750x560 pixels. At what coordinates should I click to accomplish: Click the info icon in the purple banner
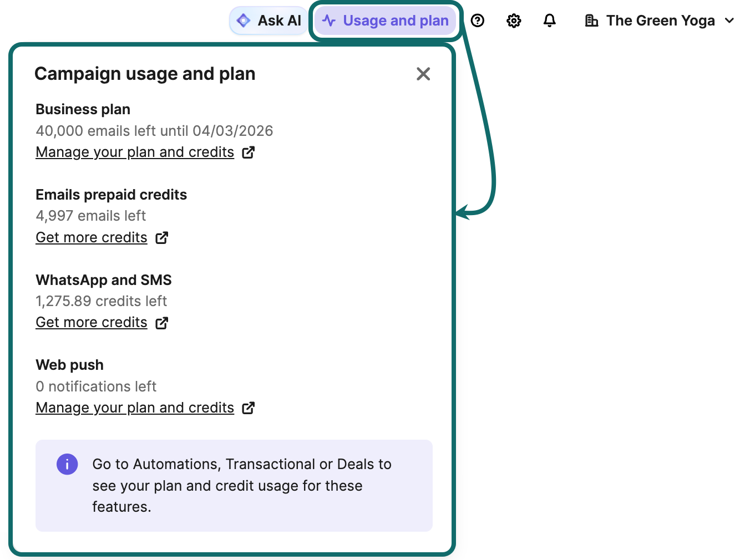(x=67, y=464)
